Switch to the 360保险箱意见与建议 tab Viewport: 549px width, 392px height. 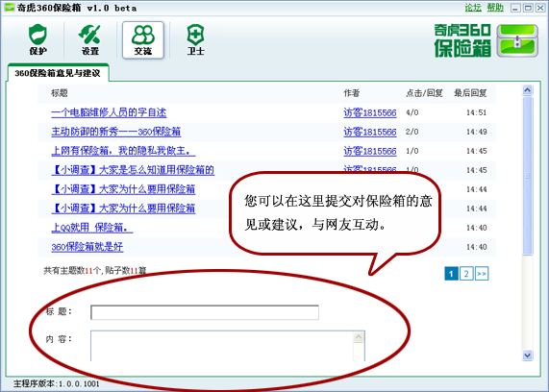point(58,73)
